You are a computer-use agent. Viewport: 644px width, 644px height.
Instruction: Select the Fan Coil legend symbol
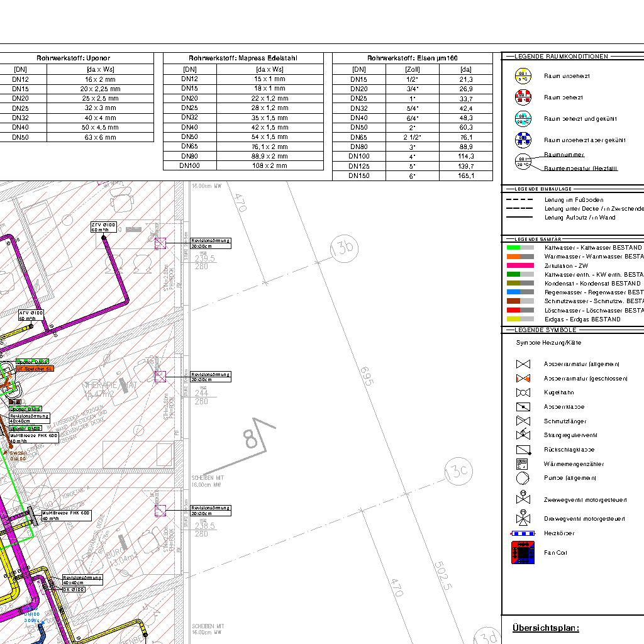[x=523, y=553]
